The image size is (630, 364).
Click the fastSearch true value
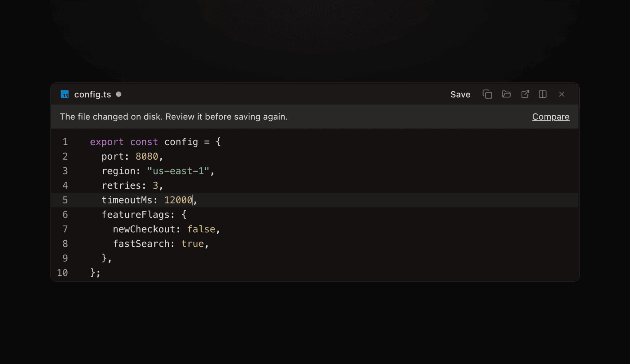192,244
